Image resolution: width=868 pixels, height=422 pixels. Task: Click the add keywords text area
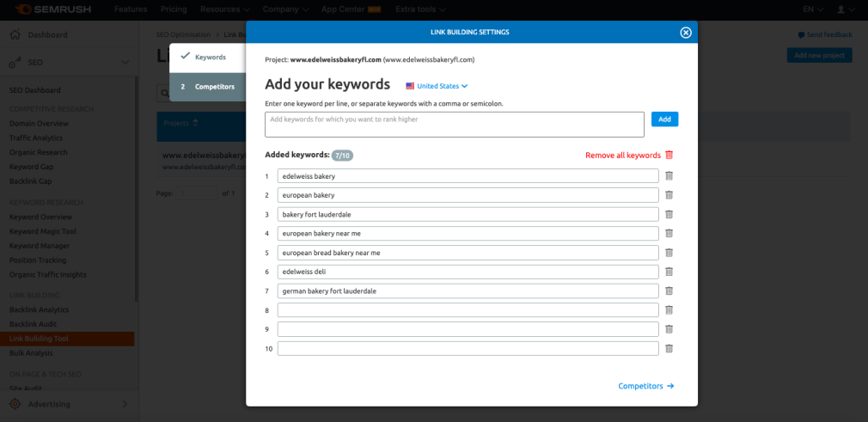pyautogui.click(x=454, y=124)
